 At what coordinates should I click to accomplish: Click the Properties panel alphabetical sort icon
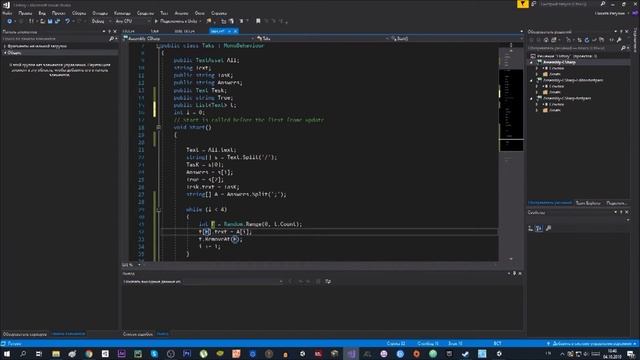[x=539, y=229]
